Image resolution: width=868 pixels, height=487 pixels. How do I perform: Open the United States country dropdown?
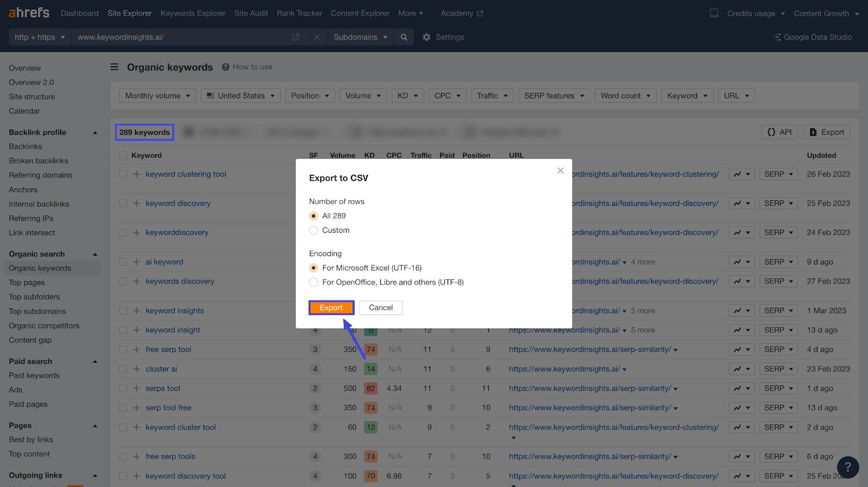(240, 96)
